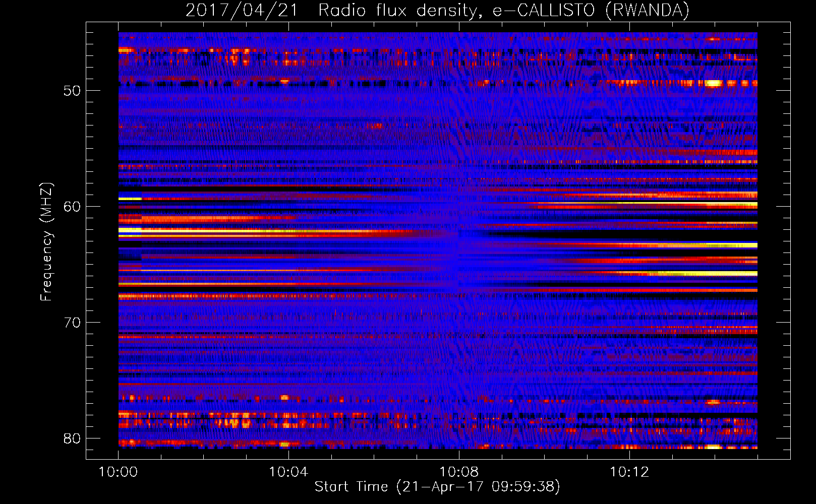Click the '10:00' time tick label
Screen dimensions: 816x504
118,472
